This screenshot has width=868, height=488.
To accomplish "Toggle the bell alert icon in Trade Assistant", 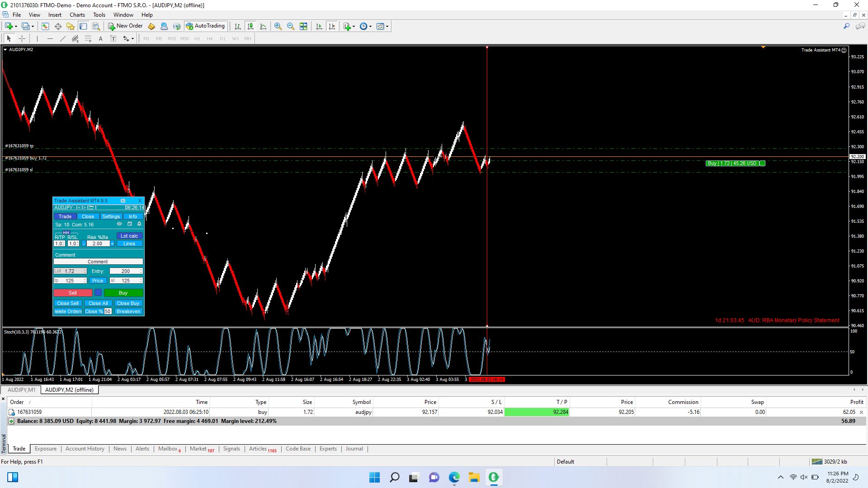I will pyautogui.click(x=139, y=224).
